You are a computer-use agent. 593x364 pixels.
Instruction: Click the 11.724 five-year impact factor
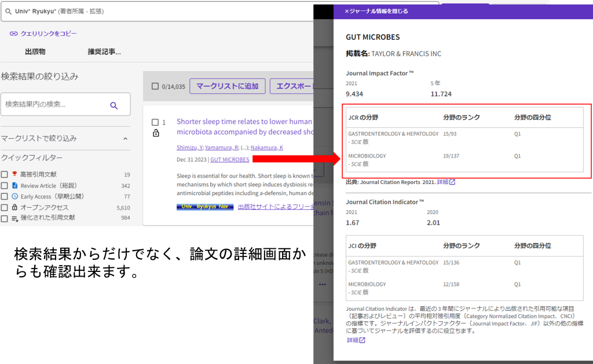[441, 94]
